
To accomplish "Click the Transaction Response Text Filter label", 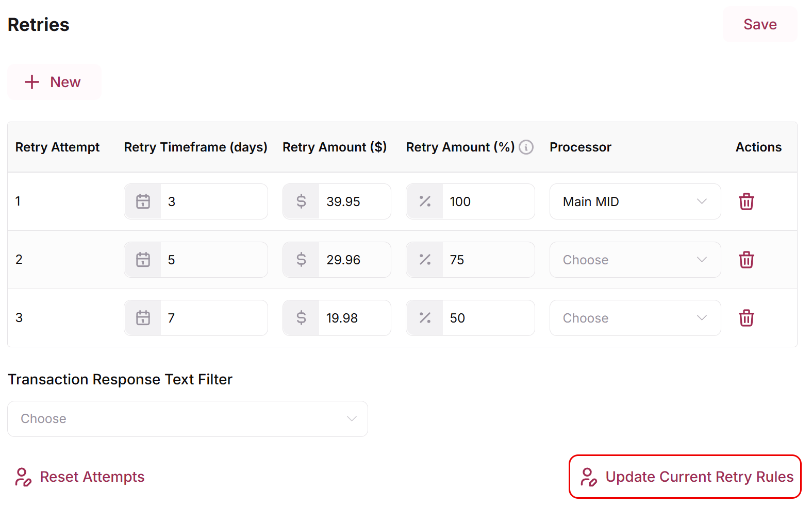I will click(x=120, y=380).
